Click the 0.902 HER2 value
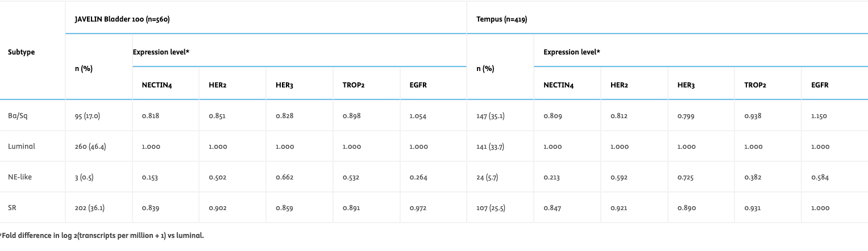868x251 pixels. click(x=218, y=208)
